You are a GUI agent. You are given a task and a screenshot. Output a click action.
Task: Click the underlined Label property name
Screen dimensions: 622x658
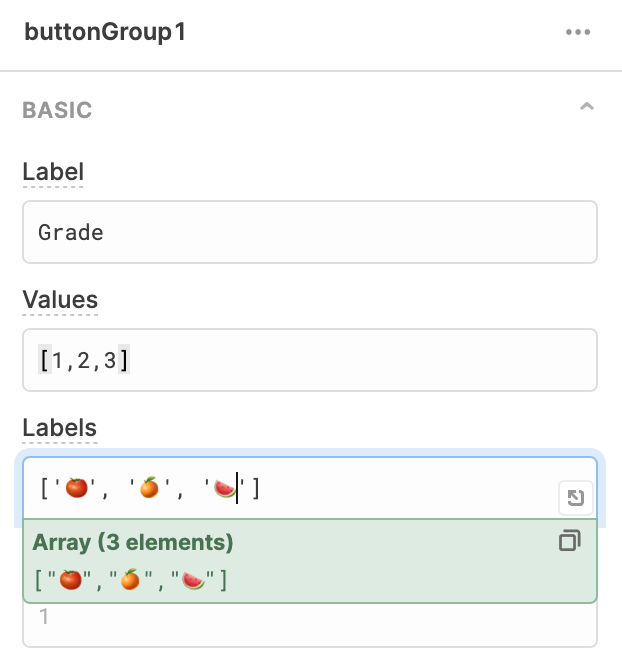tap(53, 172)
